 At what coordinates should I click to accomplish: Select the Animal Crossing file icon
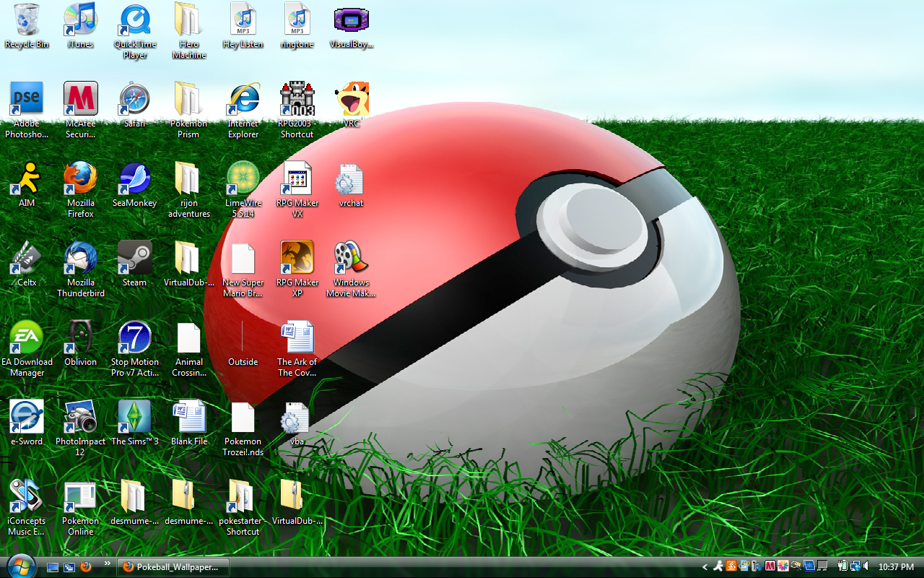tap(188, 349)
